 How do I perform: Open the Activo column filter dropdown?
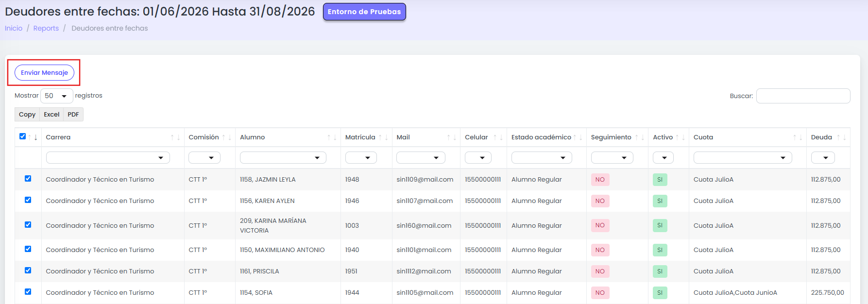click(x=663, y=158)
